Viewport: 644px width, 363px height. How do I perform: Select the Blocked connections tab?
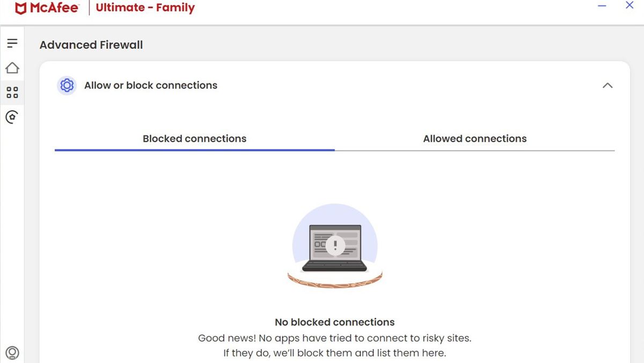pyautogui.click(x=194, y=139)
